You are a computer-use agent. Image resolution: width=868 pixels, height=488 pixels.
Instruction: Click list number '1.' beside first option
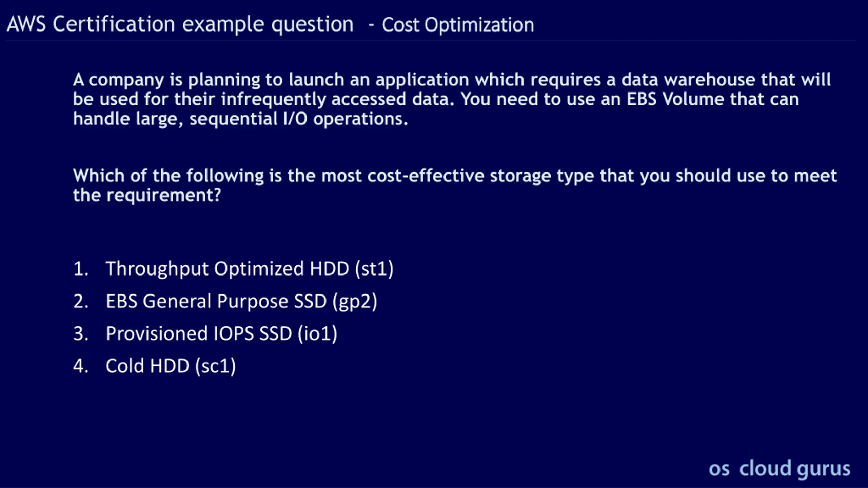pos(81,269)
